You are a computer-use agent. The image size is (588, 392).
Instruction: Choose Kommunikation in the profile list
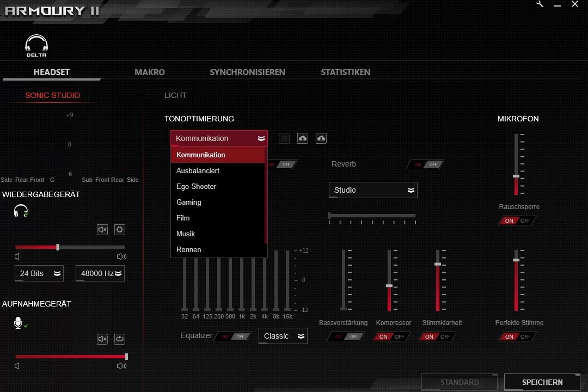pyautogui.click(x=218, y=155)
